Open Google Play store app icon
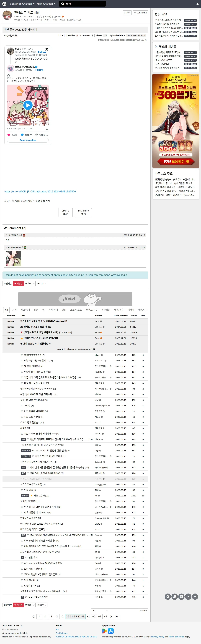The width and height of the screenshot is (201, 644). coord(104,631)
